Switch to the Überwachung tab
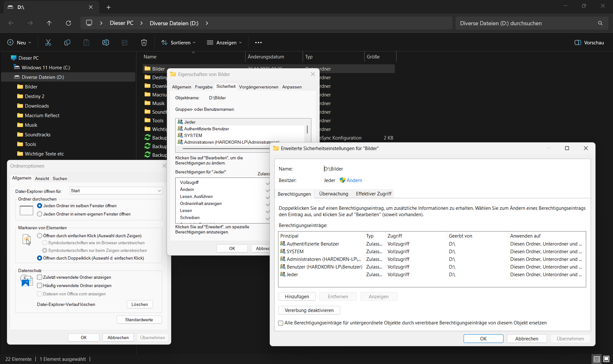The image size is (613, 364). point(334,194)
